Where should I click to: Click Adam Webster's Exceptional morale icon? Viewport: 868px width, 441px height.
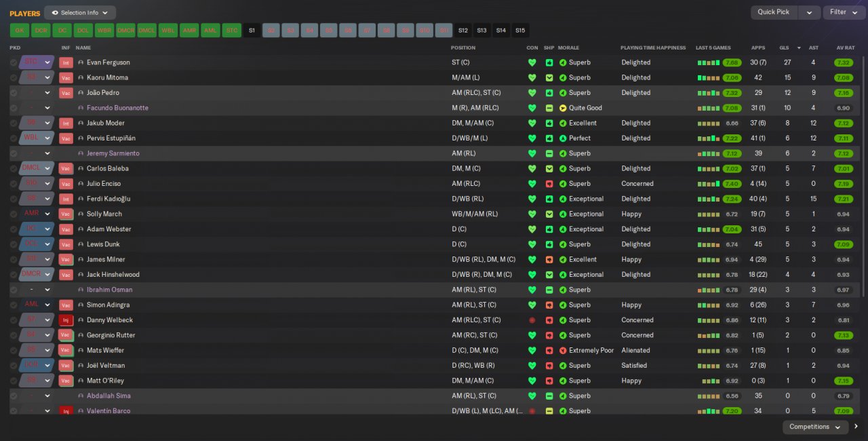(x=563, y=229)
